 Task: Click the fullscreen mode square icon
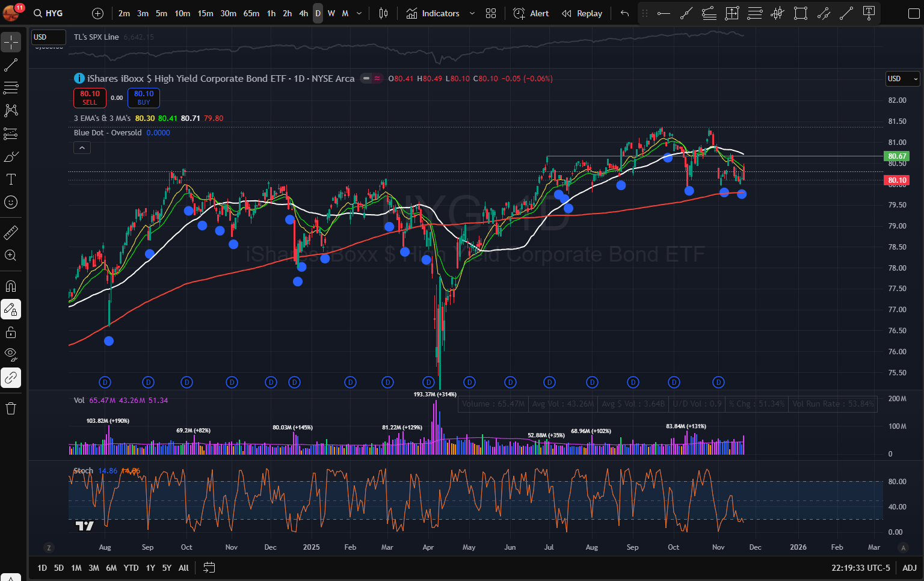tap(914, 13)
